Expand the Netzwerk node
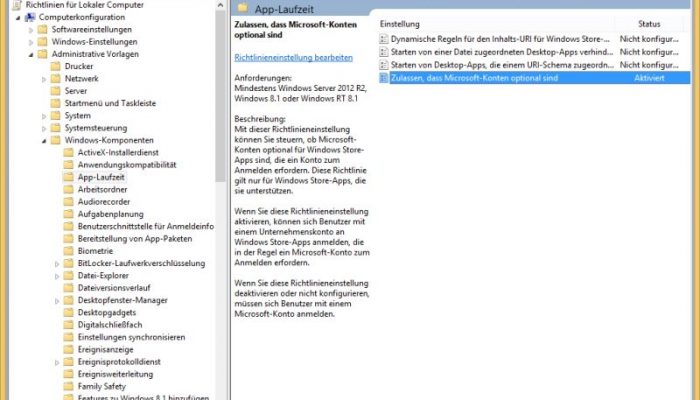Screen dimensions: 700x400 (x=44, y=79)
